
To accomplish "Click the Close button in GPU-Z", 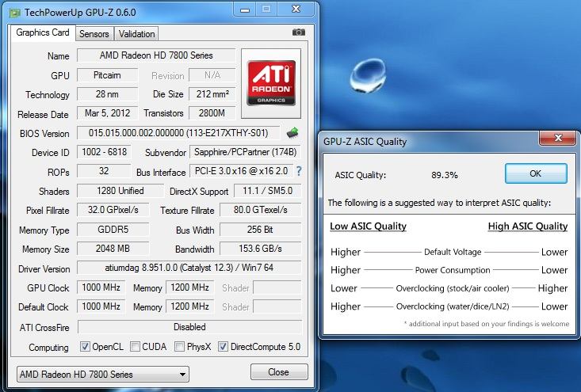I will tap(279, 372).
